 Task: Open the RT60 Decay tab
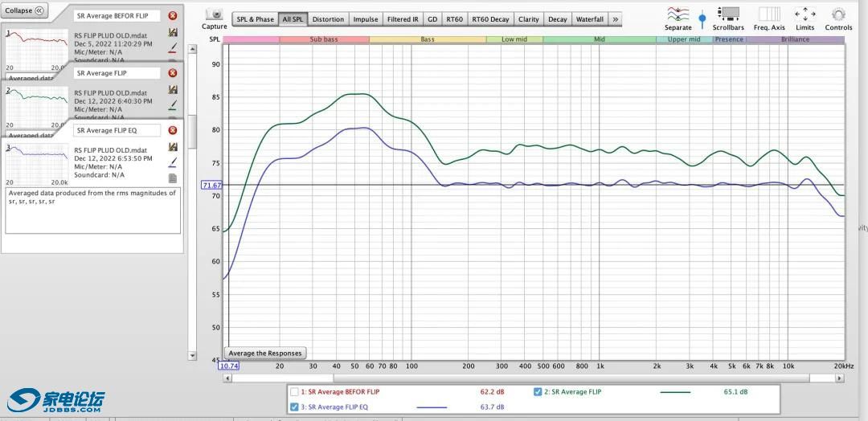pos(490,19)
